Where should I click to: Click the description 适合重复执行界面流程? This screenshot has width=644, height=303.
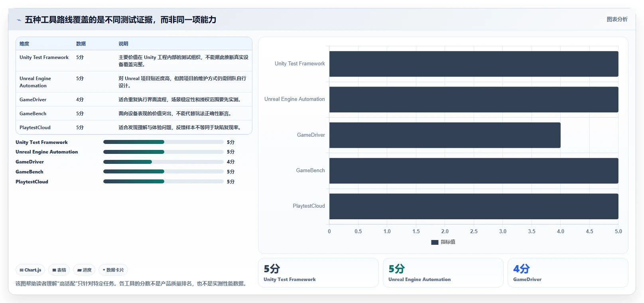tap(180, 100)
